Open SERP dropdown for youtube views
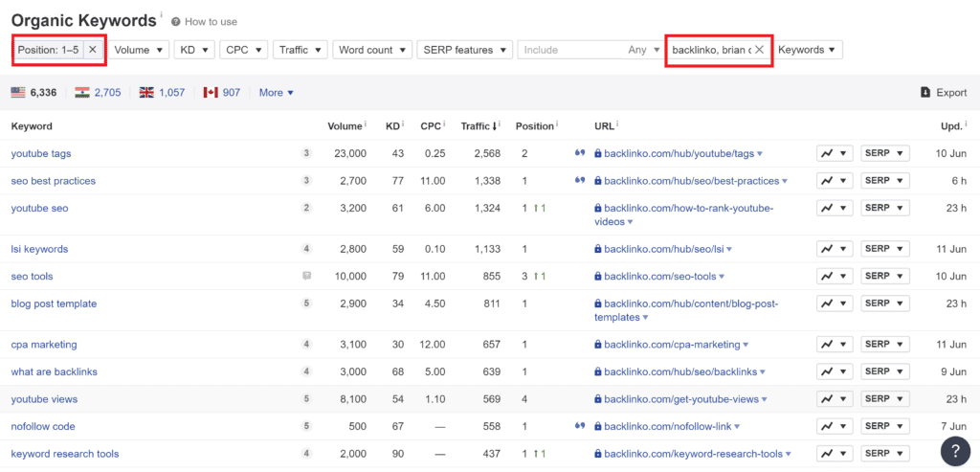Screen dimensions: 980x472 [885, 399]
